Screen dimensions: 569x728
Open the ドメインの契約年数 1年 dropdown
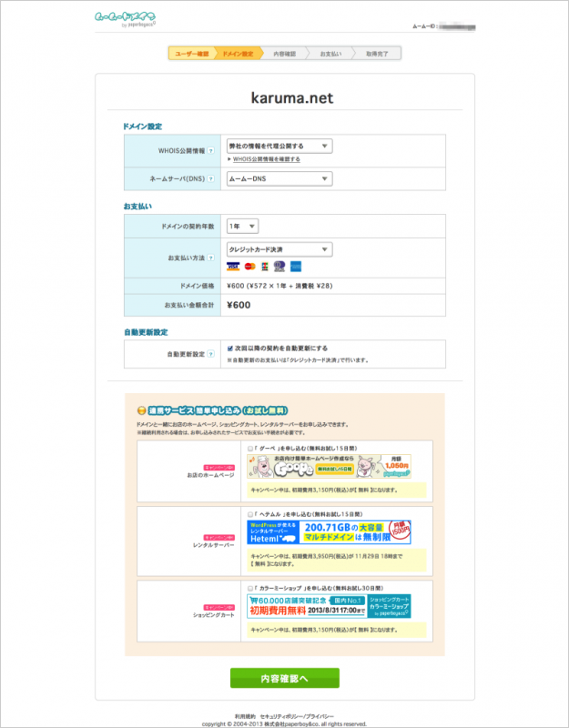coord(242,226)
